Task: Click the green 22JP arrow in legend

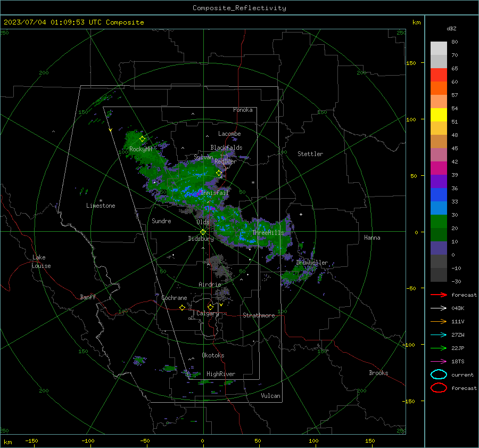Action: pos(439,348)
